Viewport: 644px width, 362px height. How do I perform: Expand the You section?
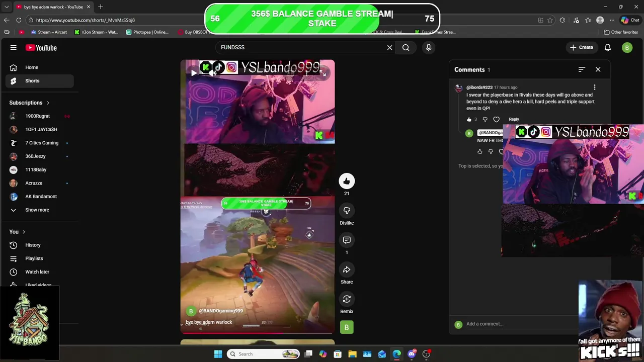(x=17, y=232)
